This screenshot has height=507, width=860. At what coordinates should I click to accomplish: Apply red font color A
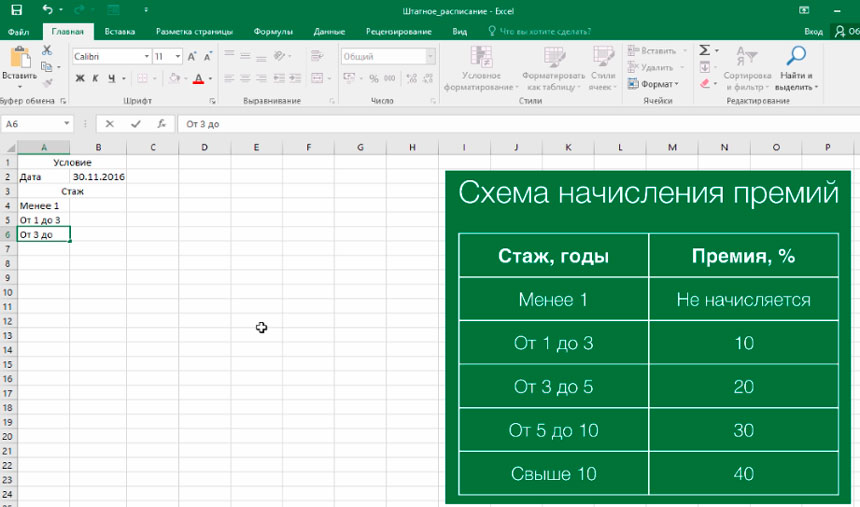coord(199,78)
